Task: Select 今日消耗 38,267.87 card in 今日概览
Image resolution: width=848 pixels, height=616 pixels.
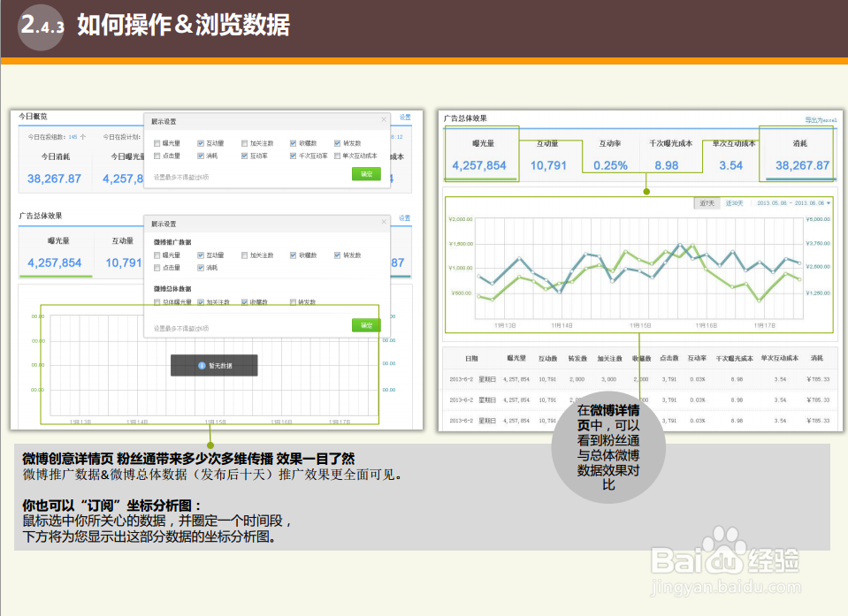Action: [x=55, y=169]
